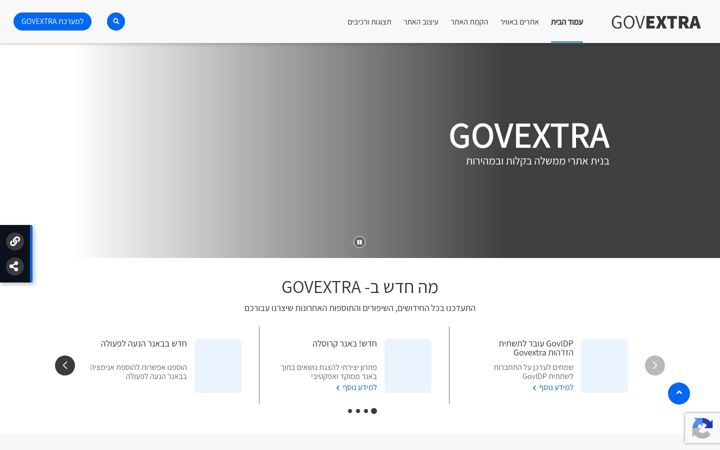Screen dimensions: 720x450
Task: Click the באנר הנעה לפעולה card thumbnail
Action: (218, 366)
